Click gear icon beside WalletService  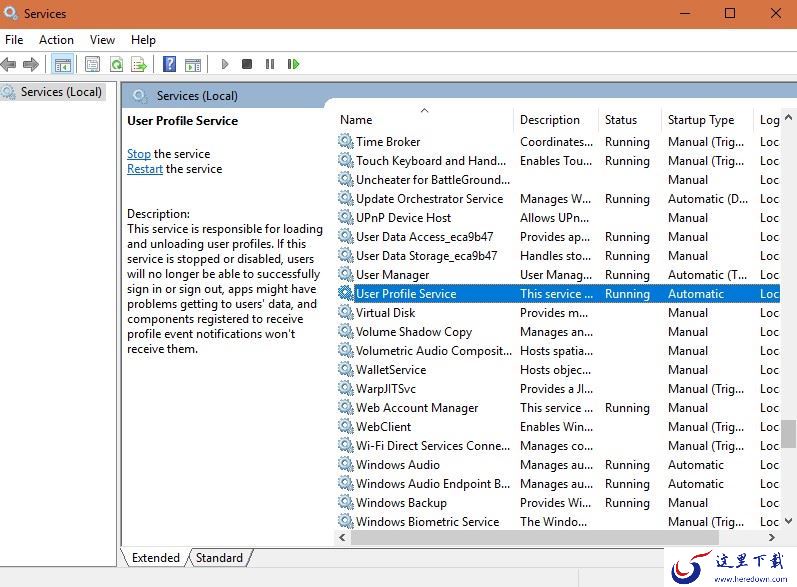coord(346,369)
